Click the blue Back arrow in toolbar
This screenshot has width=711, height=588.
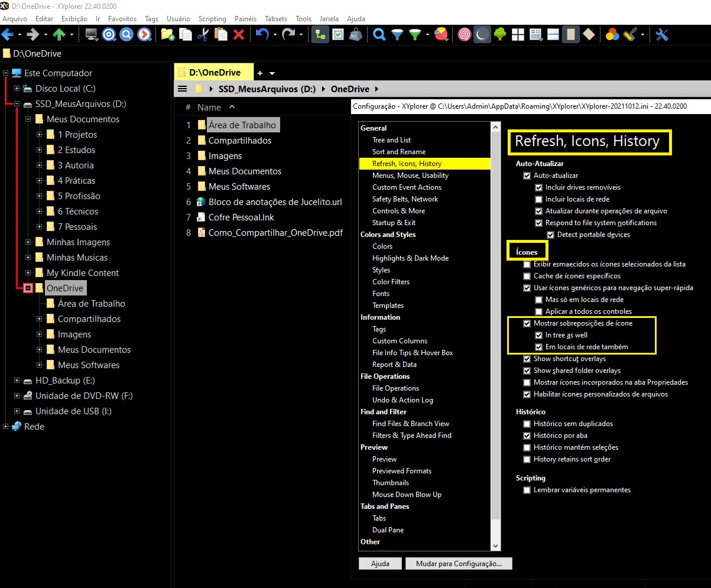tap(8, 34)
